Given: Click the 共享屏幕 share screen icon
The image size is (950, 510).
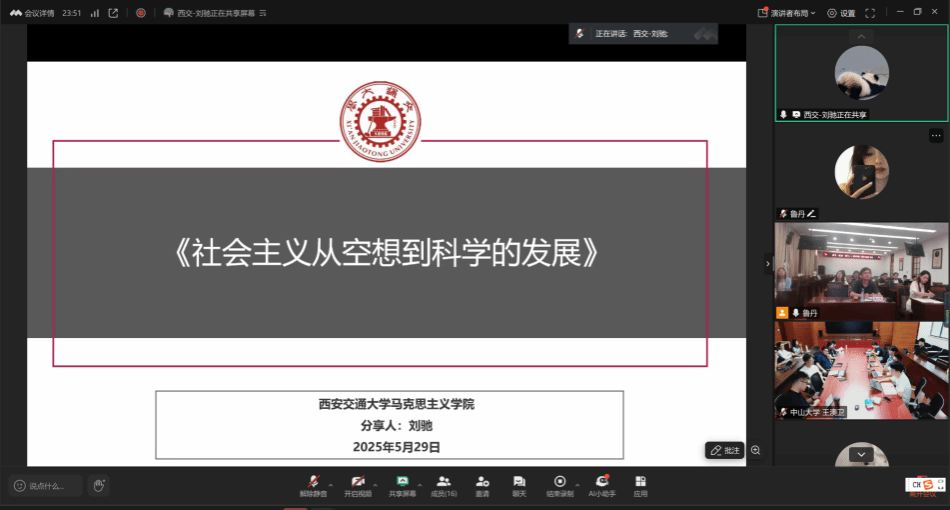Looking at the screenshot, I should pos(402,485).
